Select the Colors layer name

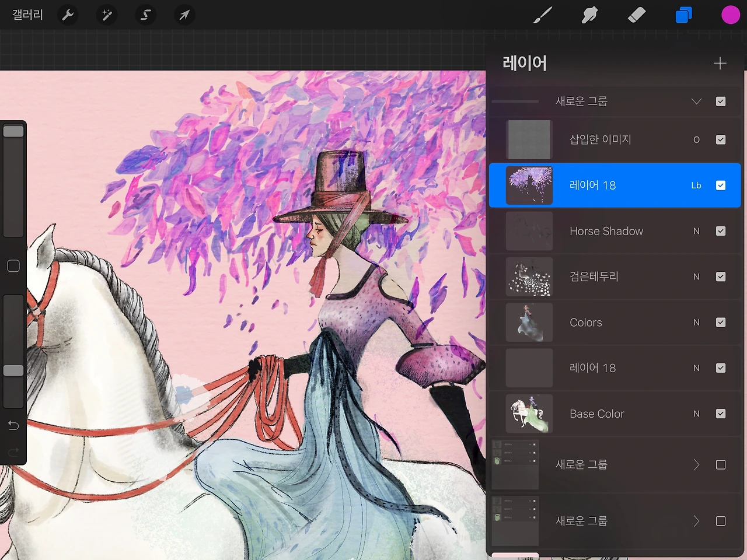coord(586,323)
